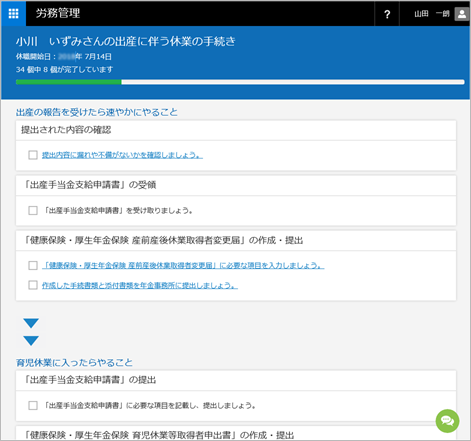Image resolution: width=471 pixels, height=441 pixels.
Task: Click card title 育児休業等取得者申出書の作成・提出
Action: click(158, 435)
